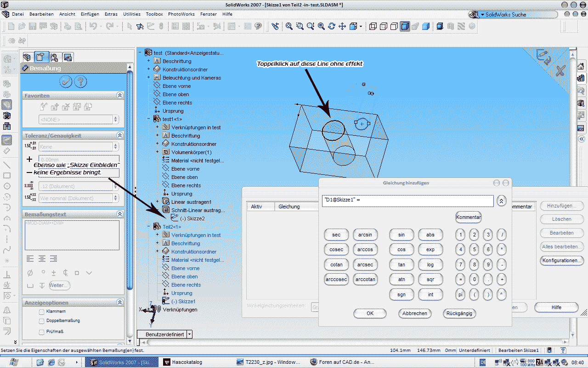
Task: Open the Bearbeiten menu
Action: (x=42, y=14)
